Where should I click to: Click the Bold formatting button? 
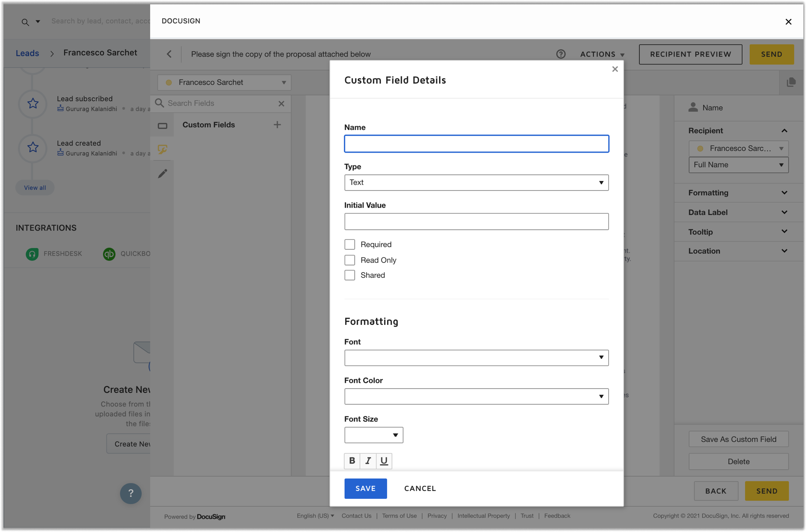click(352, 460)
